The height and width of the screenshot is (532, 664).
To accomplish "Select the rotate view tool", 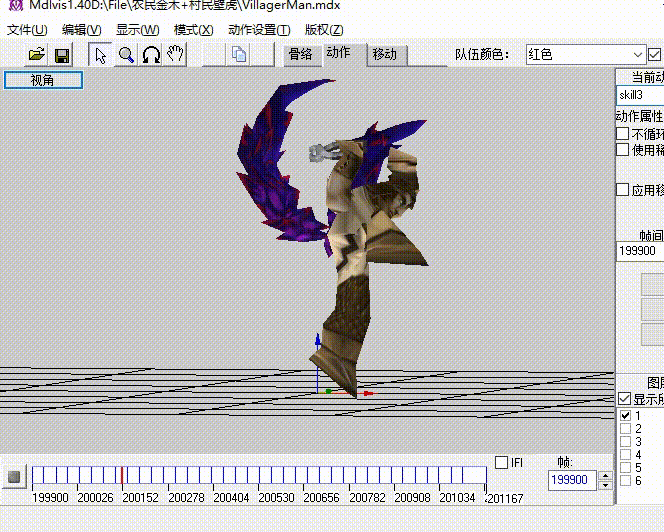I will 151,55.
